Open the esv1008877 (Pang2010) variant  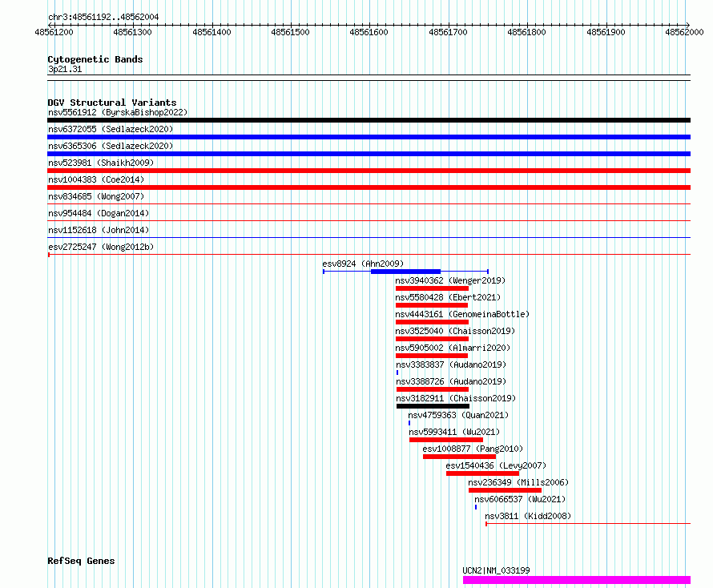473,449
